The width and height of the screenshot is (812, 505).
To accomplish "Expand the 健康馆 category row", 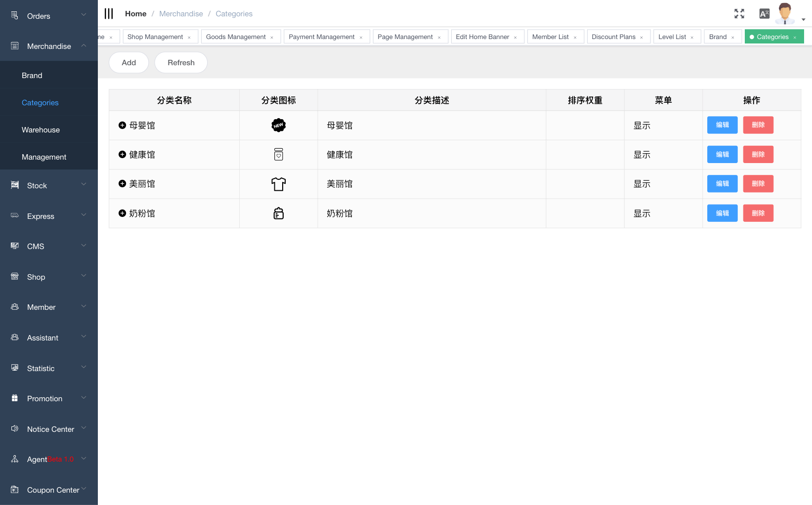I will pos(122,155).
